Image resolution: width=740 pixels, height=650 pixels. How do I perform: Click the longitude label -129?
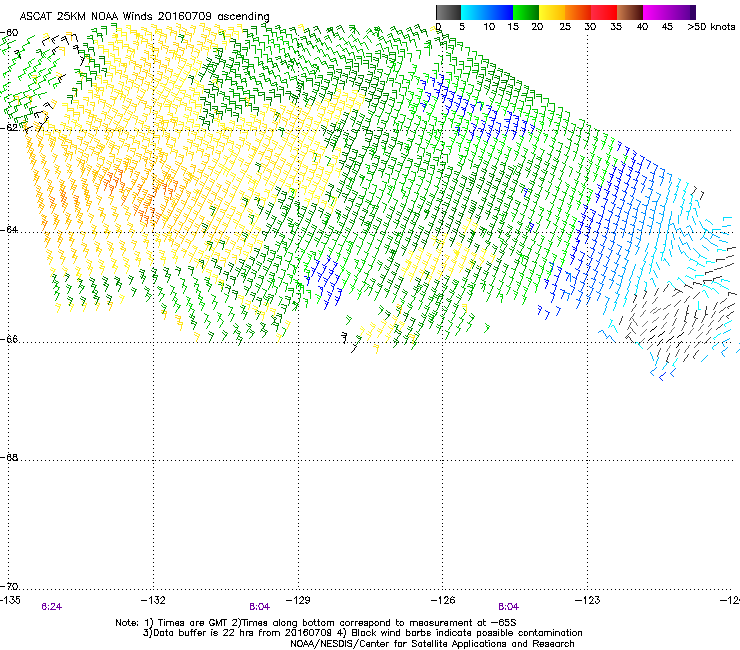point(298,600)
